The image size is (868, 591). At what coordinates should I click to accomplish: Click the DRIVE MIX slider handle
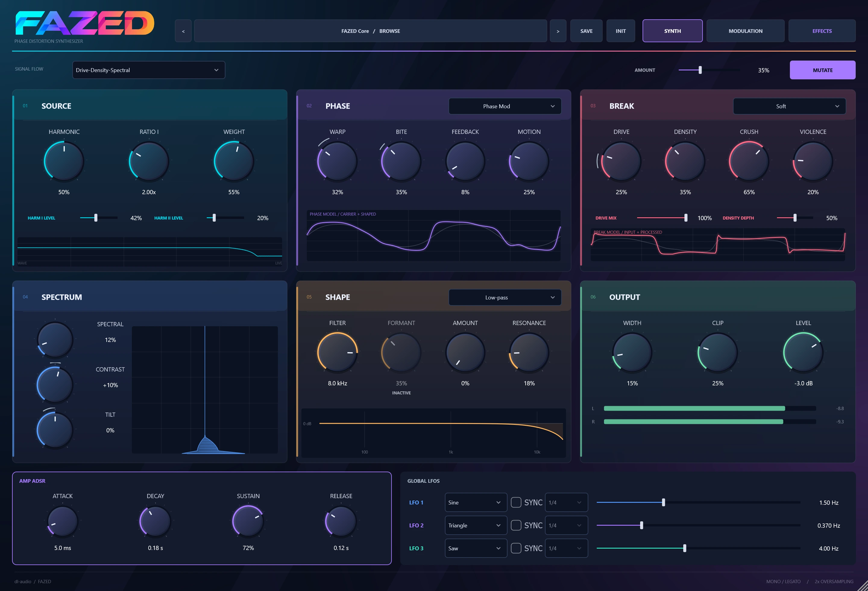point(686,218)
